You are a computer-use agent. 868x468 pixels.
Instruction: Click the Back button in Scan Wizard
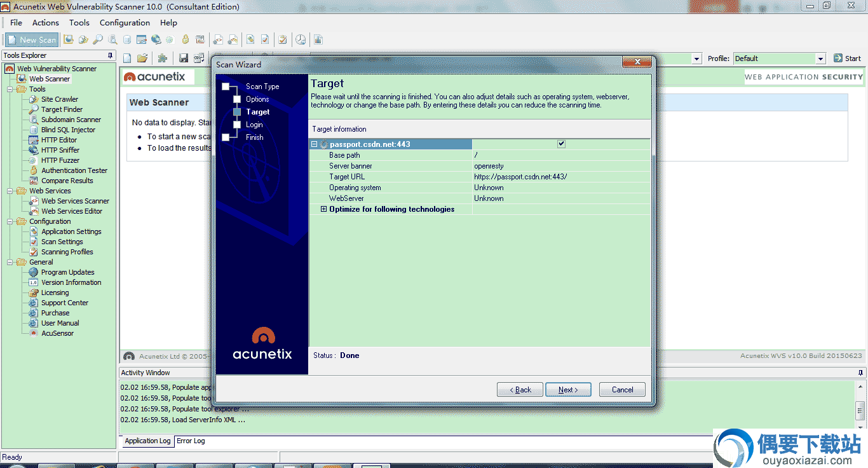pyautogui.click(x=520, y=390)
